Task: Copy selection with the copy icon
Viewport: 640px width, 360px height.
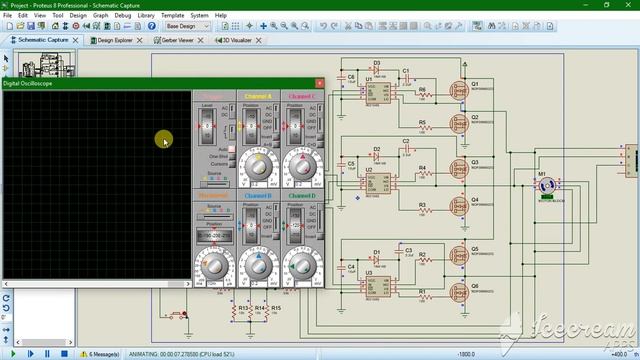Action: [x=358, y=26]
